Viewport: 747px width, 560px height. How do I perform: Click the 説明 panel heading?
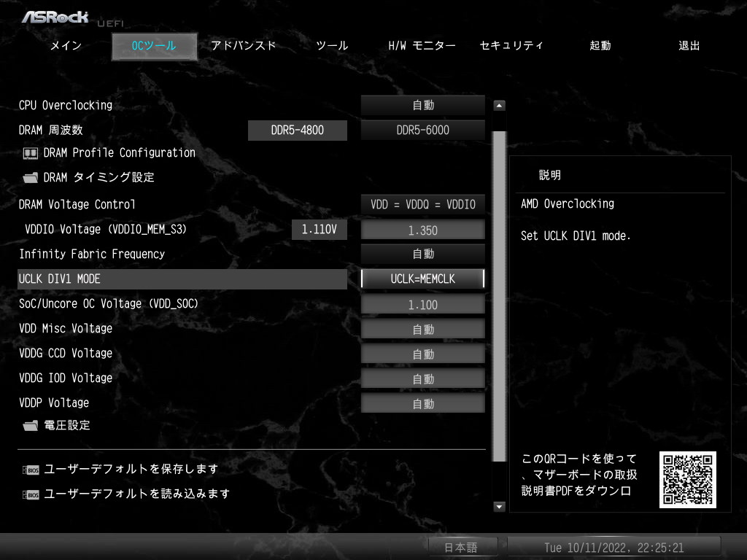[x=550, y=175]
